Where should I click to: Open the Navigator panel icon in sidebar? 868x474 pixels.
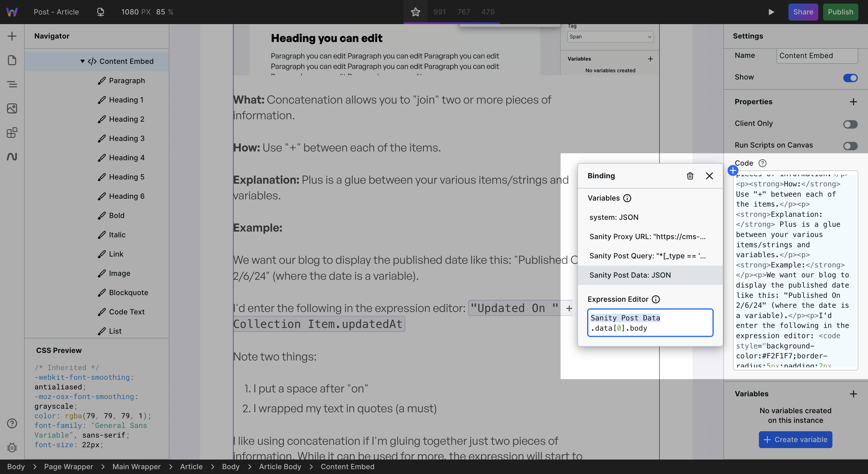(12, 84)
